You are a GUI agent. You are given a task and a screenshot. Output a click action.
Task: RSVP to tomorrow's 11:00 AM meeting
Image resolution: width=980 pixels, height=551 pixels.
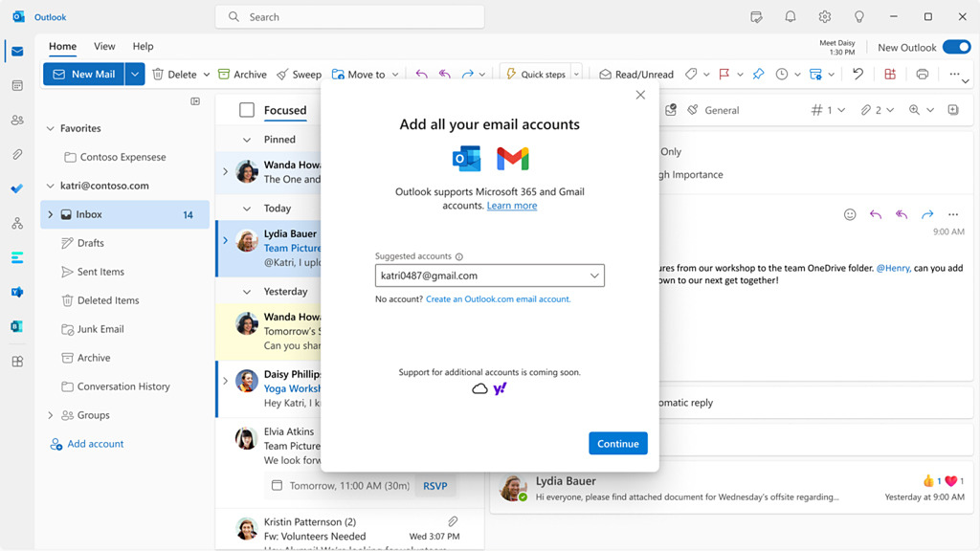pyautogui.click(x=435, y=486)
